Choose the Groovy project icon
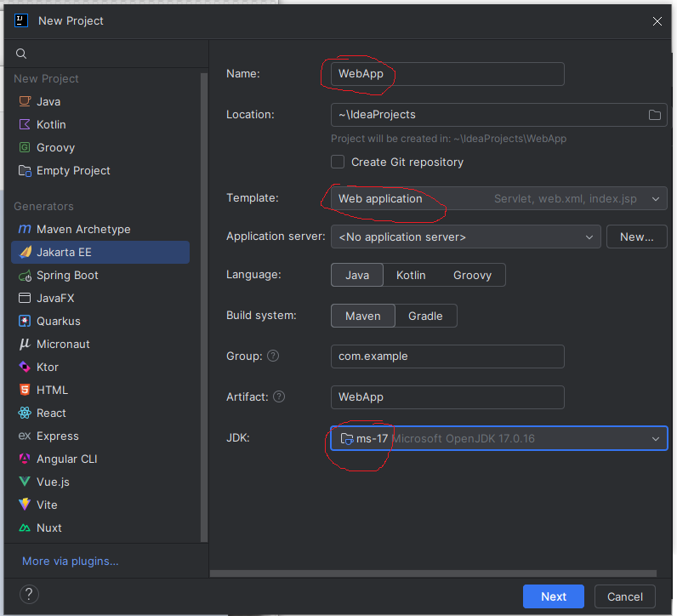This screenshot has width=677, height=616. pyautogui.click(x=24, y=147)
